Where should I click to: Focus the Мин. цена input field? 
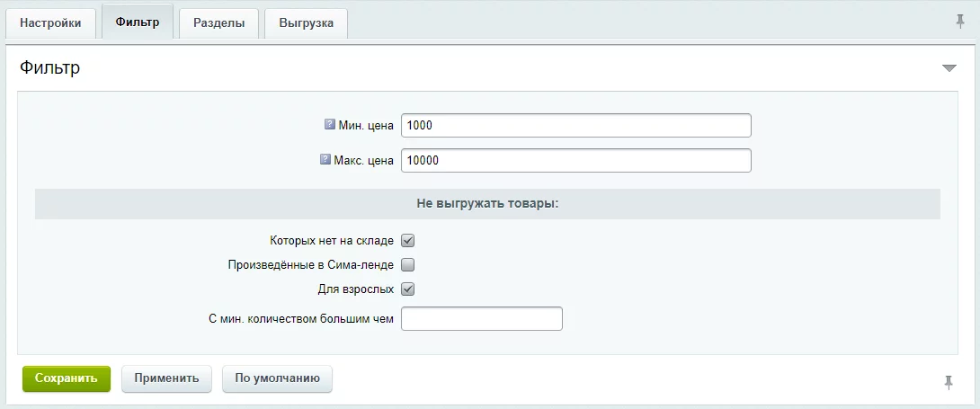point(575,126)
